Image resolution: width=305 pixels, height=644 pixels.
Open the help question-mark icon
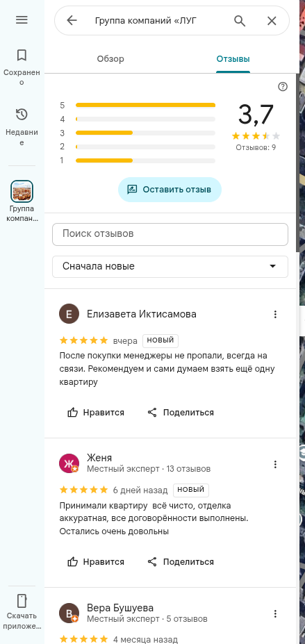click(283, 87)
